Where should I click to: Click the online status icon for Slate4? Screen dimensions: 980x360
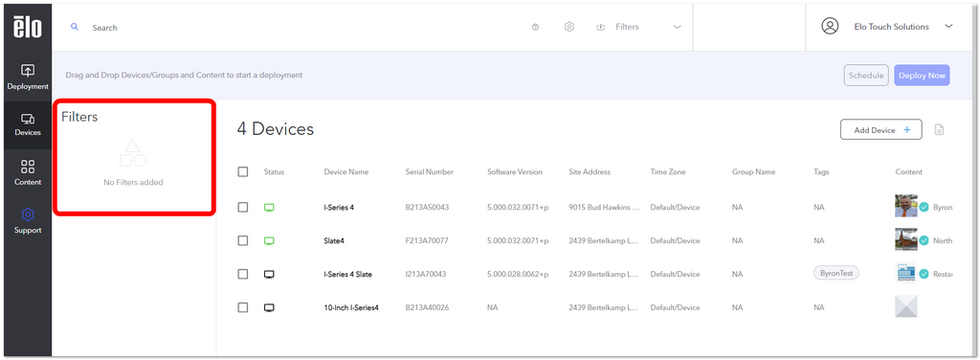[269, 240]
